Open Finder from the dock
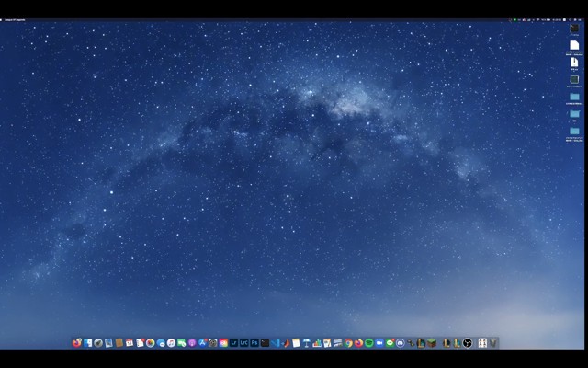588x368 pixels. point(88,343)
